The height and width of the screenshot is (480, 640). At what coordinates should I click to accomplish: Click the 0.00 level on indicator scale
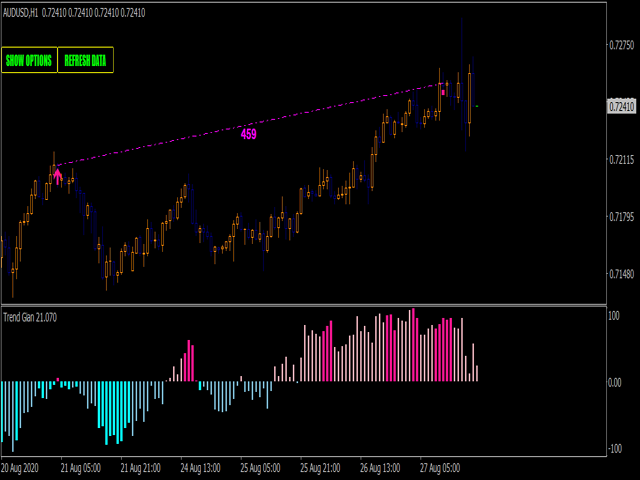point(615,382)
